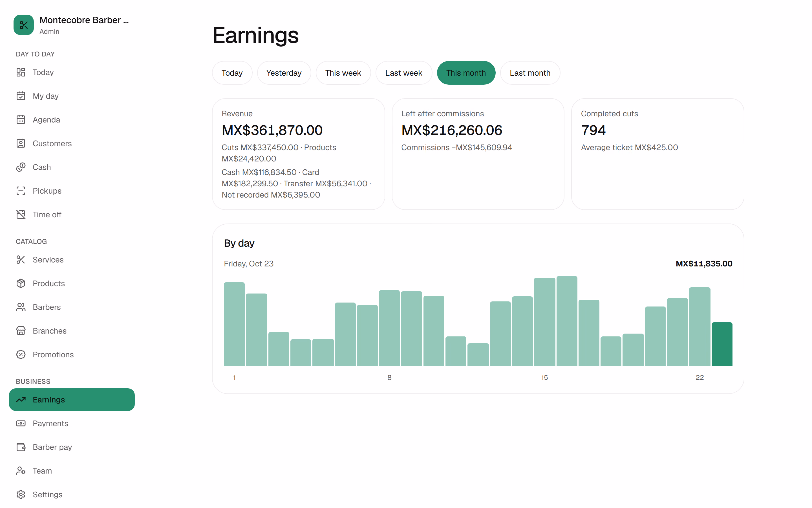Image resolution: width=812 pixels, height=508 pixels.
Task: Switch to Last week filter
Action: click(x=404, y=73)
